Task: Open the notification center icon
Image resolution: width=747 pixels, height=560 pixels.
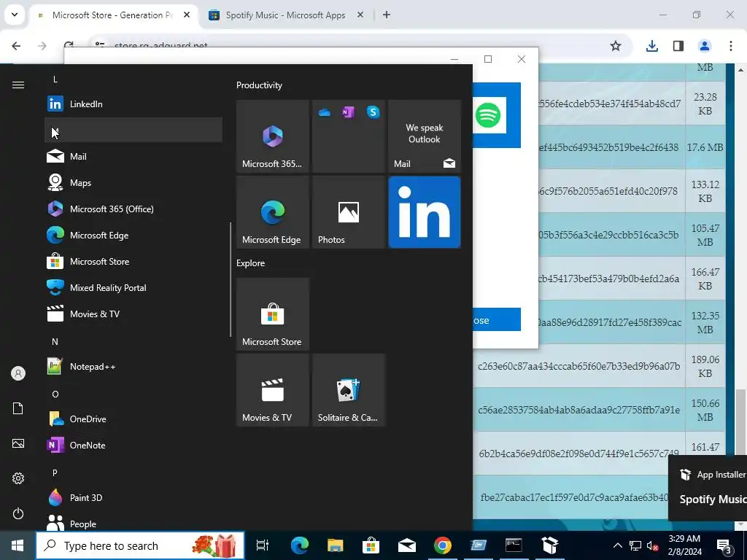Action: [724, 545]
